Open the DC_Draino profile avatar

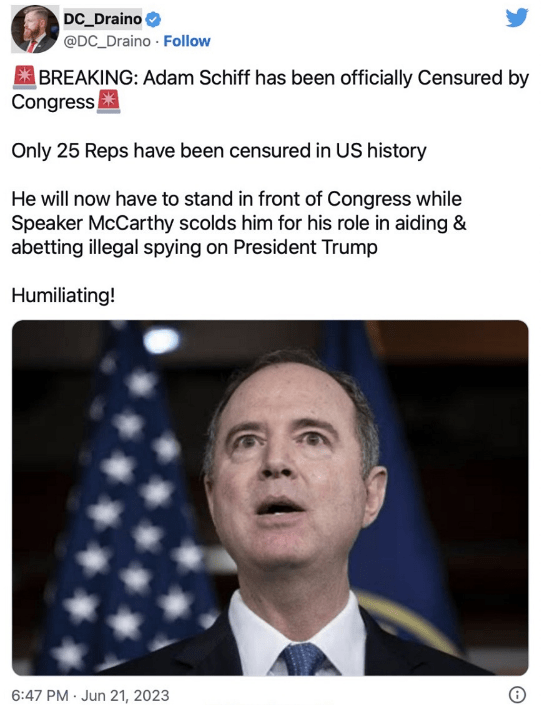[35, 29]
